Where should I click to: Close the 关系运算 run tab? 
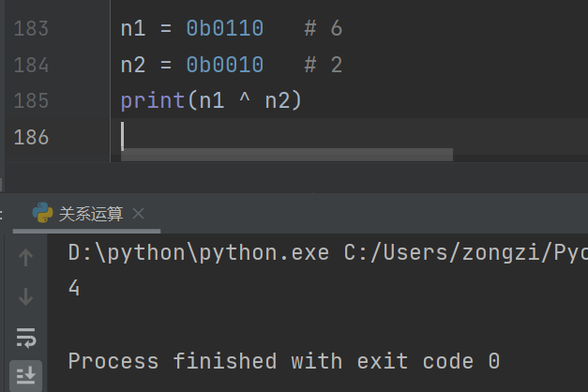click(x=139, y=214)
